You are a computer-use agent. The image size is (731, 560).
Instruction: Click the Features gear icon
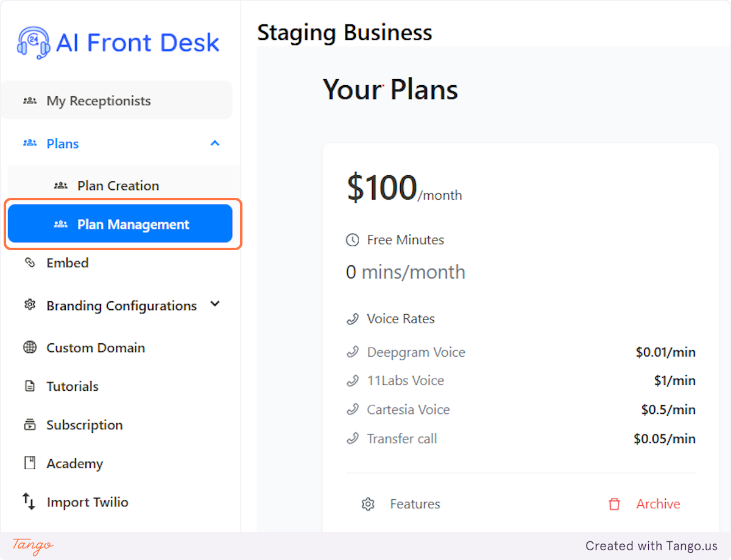point(368,504)
